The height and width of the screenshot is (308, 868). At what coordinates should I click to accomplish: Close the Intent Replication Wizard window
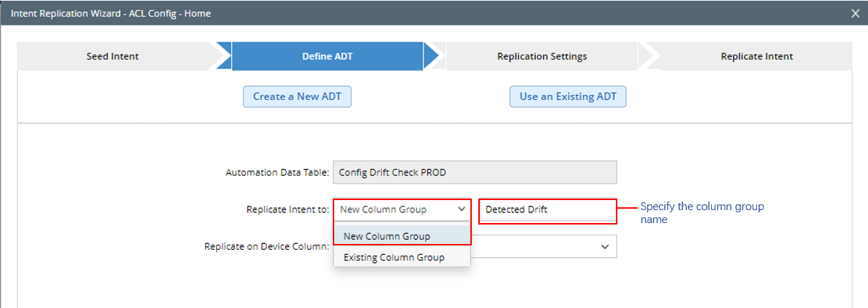click(x=855, y=13)
